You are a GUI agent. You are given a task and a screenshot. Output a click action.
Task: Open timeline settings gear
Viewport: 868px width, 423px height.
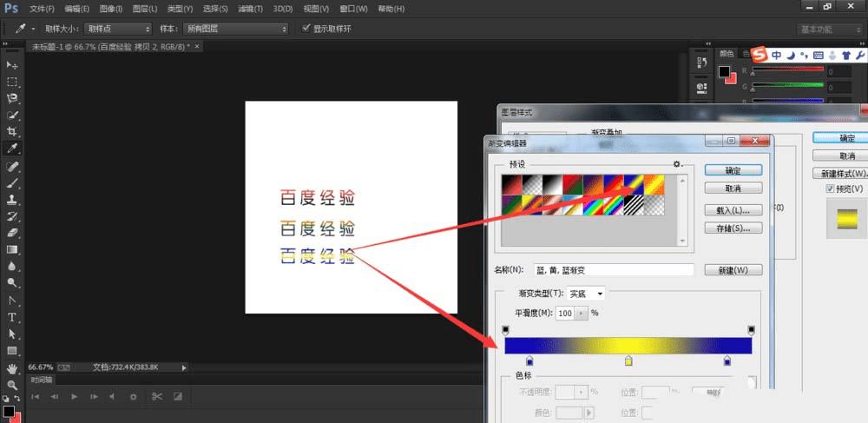point(133,396)
